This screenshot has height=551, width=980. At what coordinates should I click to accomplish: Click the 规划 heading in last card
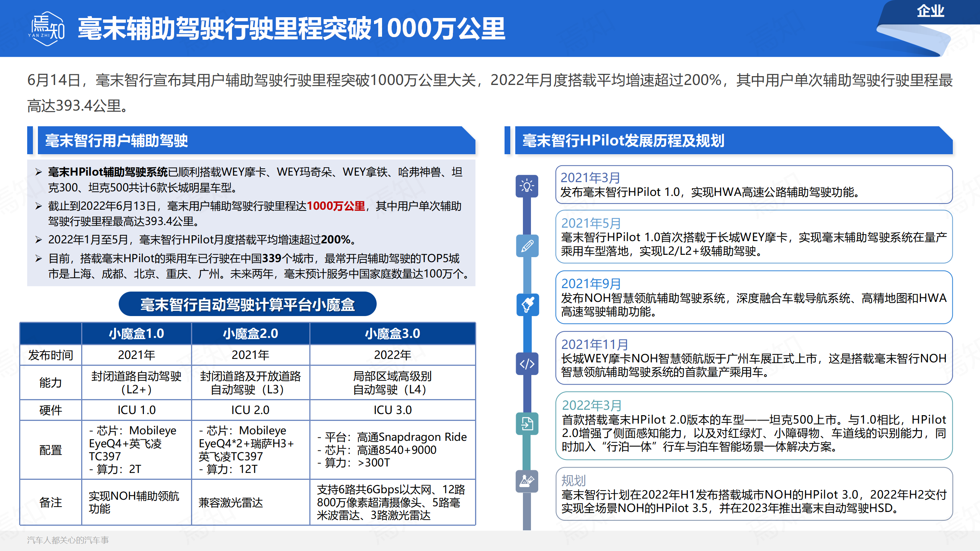(573, 480)
